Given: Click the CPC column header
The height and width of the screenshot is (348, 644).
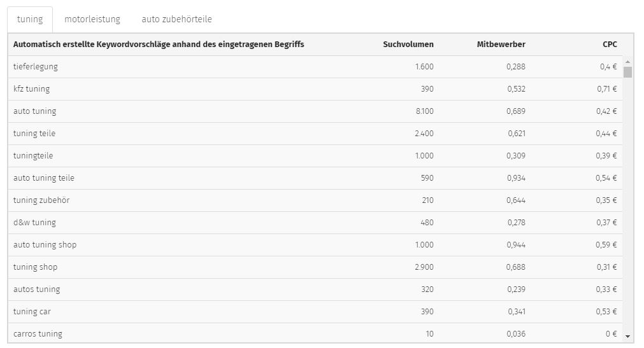Looking at the screenshot, I should coord(610,45).
